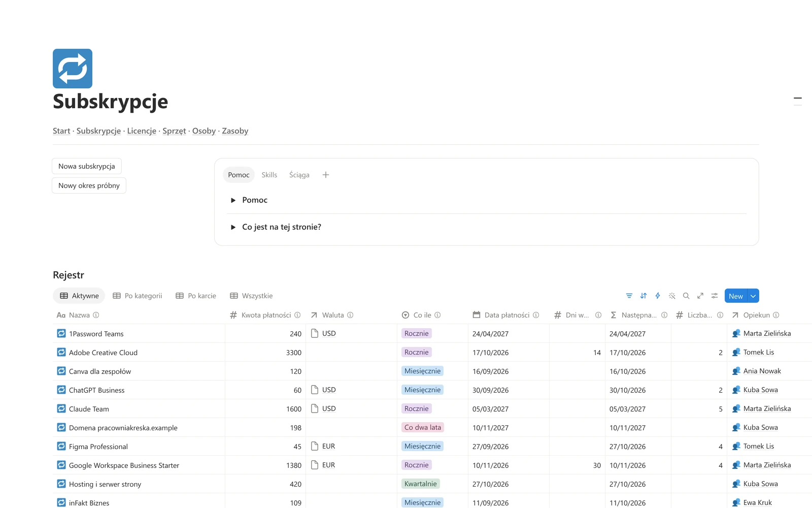Click info icon beside Co ile header
The width and height of the screenshot is (812, 508).
click(x=437, y=315)
